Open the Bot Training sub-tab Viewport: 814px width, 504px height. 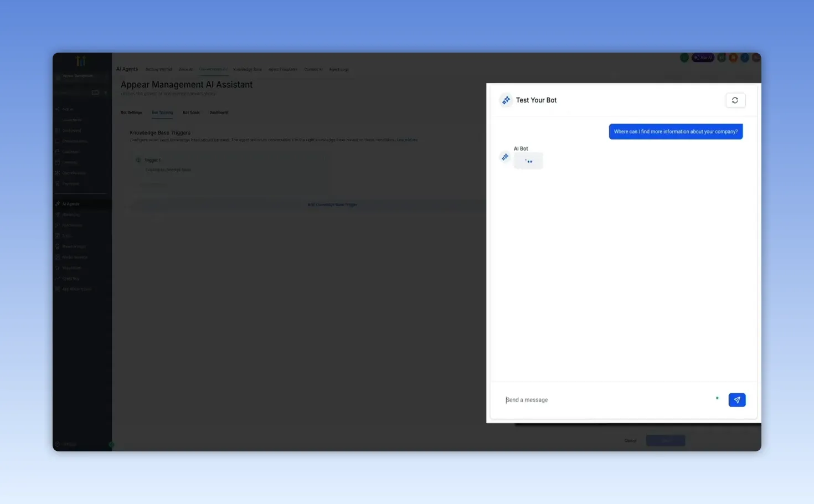point(162,112)
